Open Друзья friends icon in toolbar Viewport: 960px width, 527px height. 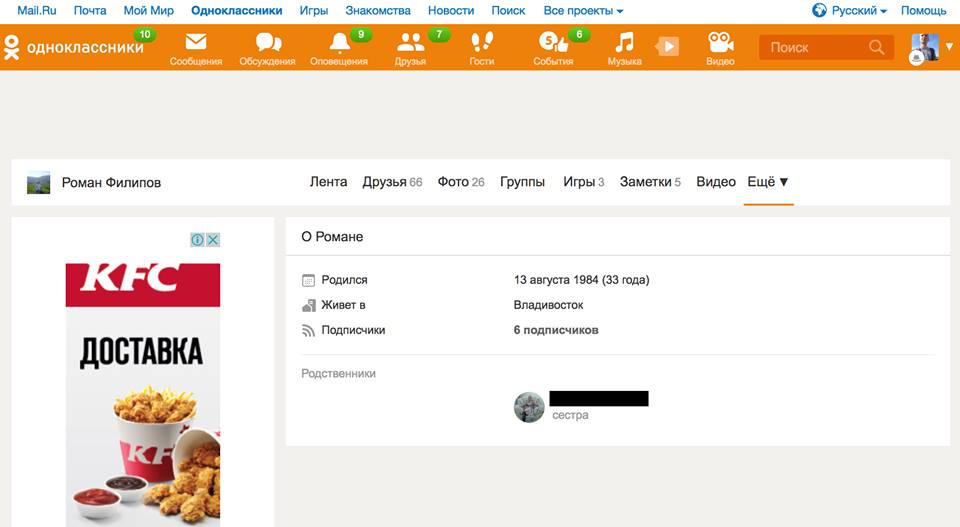click(x=410, y=44)
